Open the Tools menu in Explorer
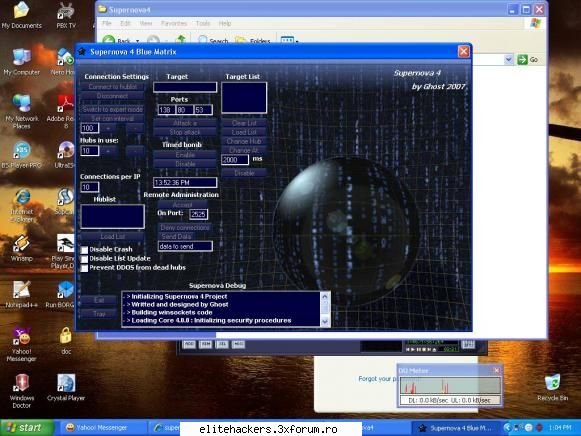Image resolution: width=581 pixels, height=436 pixels. pos(203,23)
